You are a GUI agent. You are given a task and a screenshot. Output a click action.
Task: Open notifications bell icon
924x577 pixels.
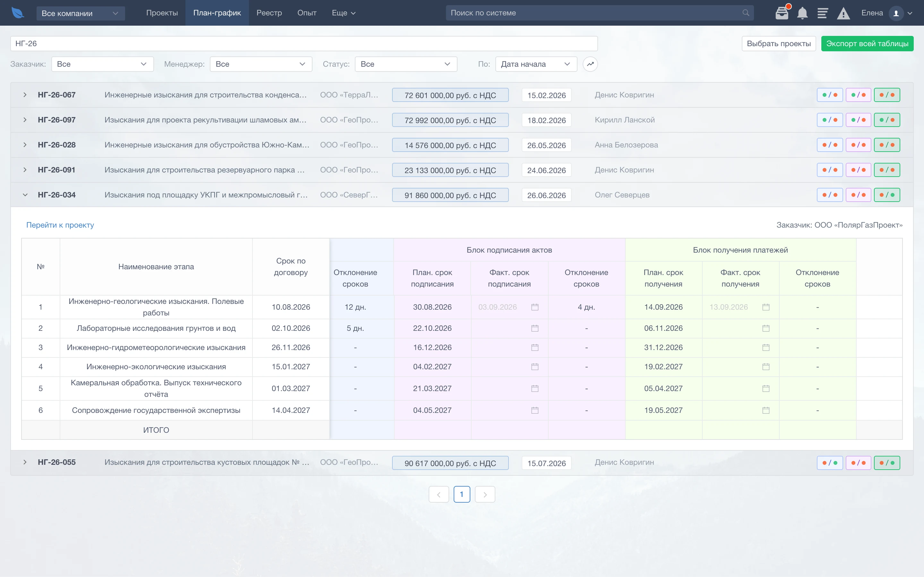point(802,13)
